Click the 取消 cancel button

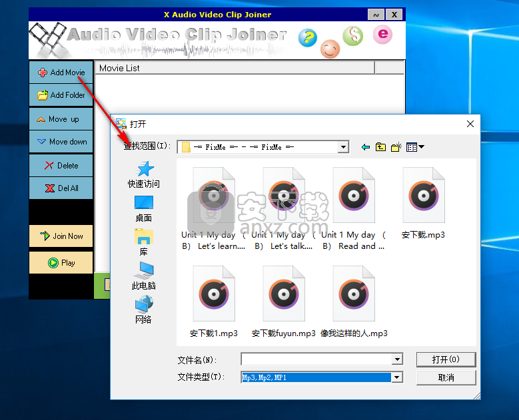(x=446, y=377)
